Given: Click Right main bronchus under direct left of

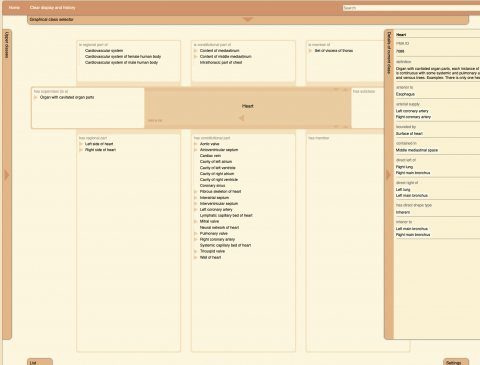Looking at the screenshot, I should point(413,173).
